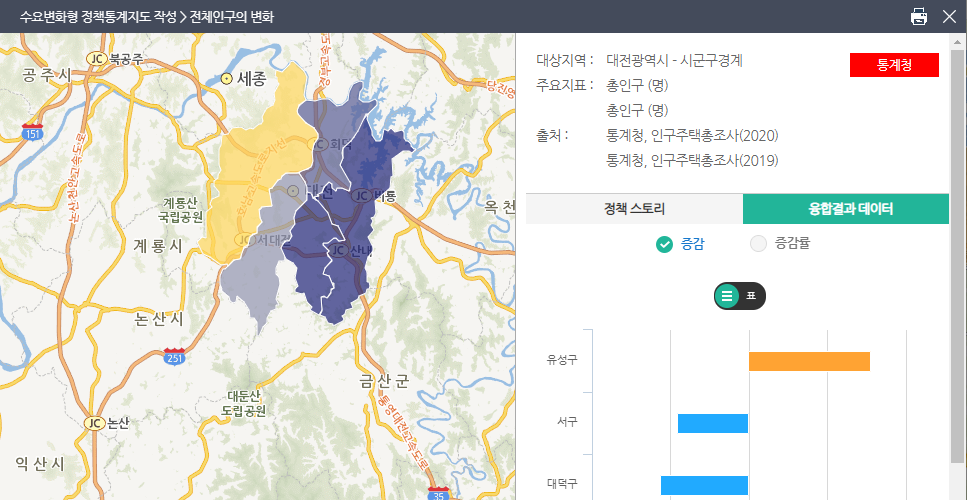Select the 증감률 radio option

[780, 244]
